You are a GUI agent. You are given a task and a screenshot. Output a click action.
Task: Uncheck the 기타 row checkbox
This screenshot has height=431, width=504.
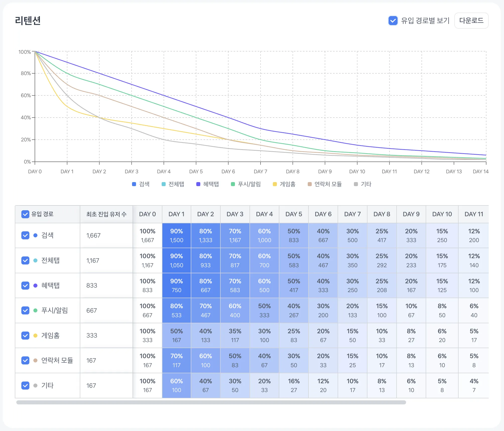(x=25, y=386)
